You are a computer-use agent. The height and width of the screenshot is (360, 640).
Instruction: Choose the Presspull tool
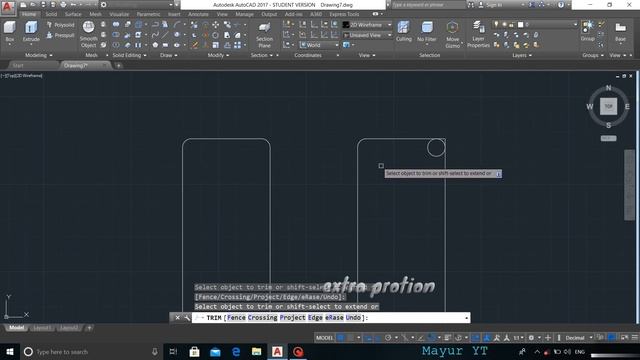(61, 36)
